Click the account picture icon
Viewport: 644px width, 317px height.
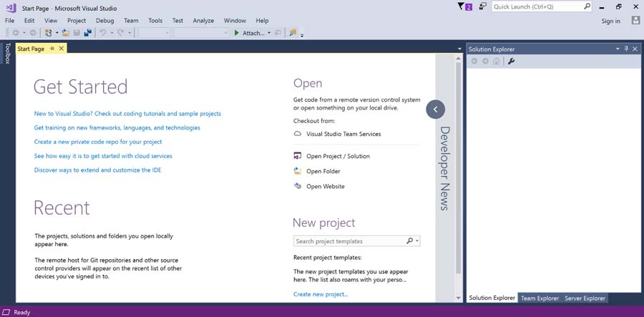(x=635, y=21)
